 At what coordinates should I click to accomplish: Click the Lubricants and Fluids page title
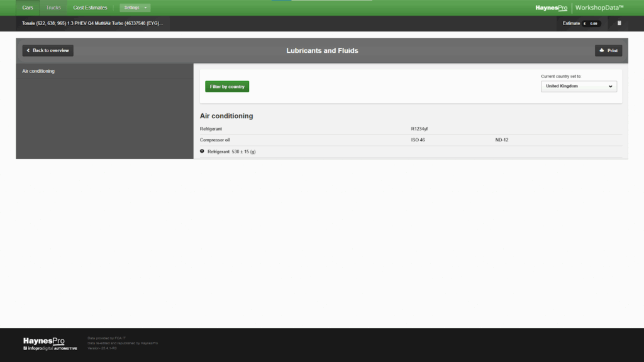[322, 50]
